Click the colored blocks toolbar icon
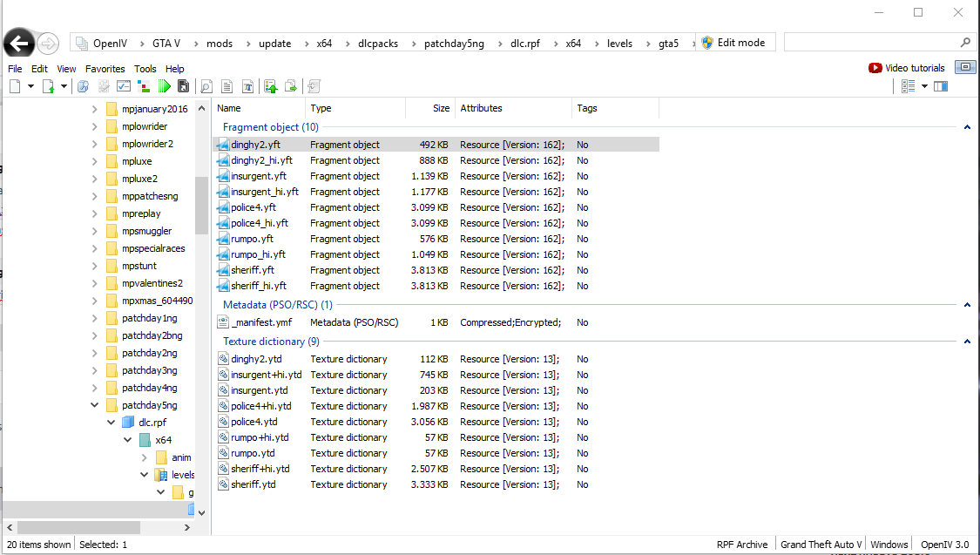This screenshot has height=555, width=980. coord(144,86)
